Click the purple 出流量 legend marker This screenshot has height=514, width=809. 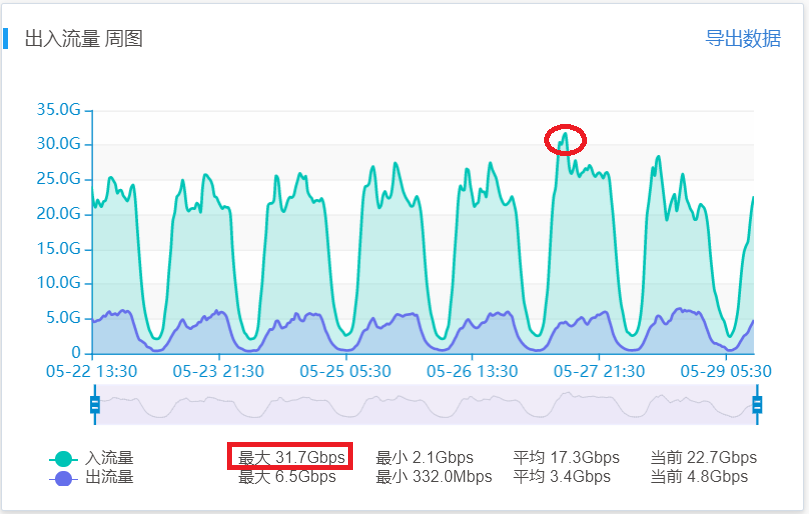pos(63,478)
